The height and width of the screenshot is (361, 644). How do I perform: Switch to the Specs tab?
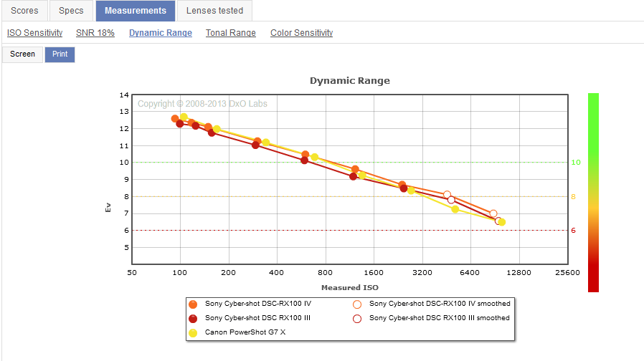point(71,11)
